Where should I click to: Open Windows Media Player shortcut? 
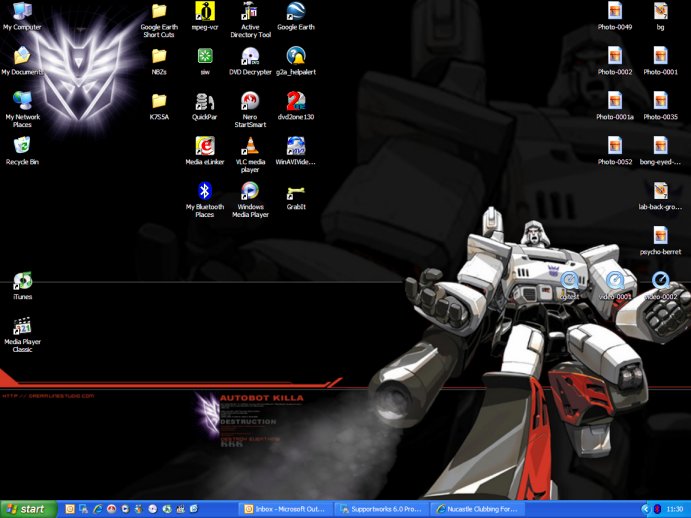[250, 191]
